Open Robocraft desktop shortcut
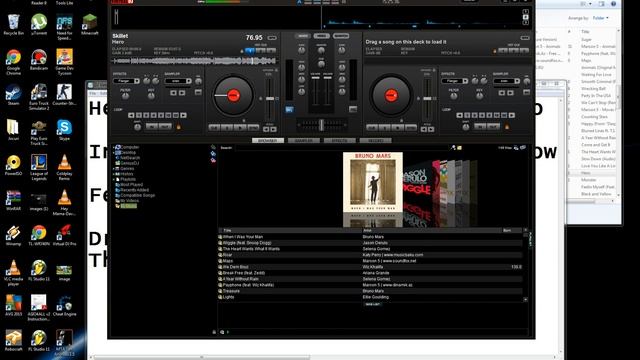This screenshot has width=640, height=360. tap(13, 340)
